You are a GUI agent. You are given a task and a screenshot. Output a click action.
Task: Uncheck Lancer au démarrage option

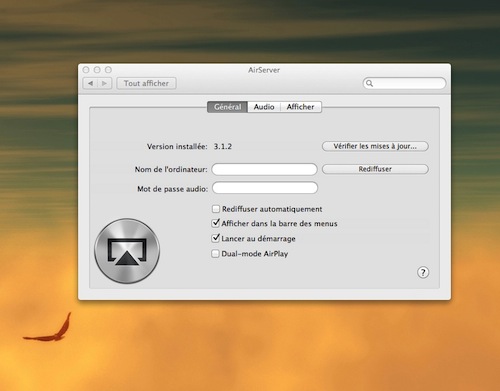point(216,238)
